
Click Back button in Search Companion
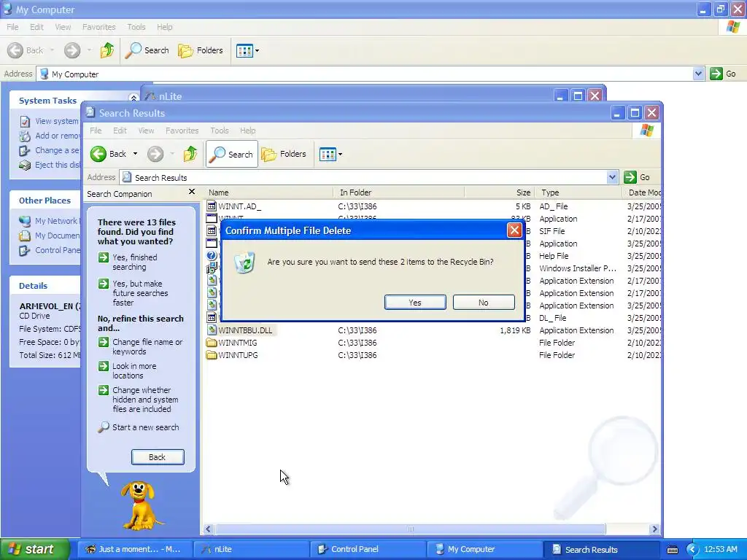tap(158, 457)
